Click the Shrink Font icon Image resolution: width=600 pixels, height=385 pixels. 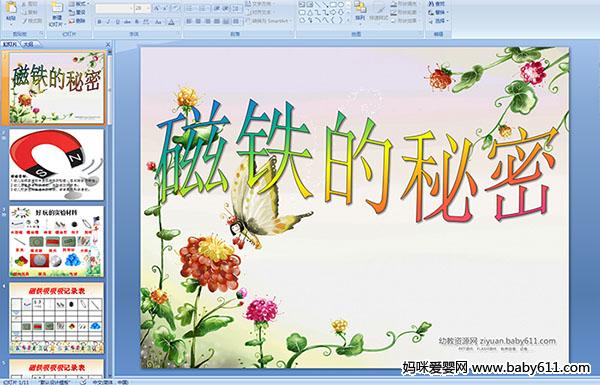pyautogui.click(x=166, y=8)
